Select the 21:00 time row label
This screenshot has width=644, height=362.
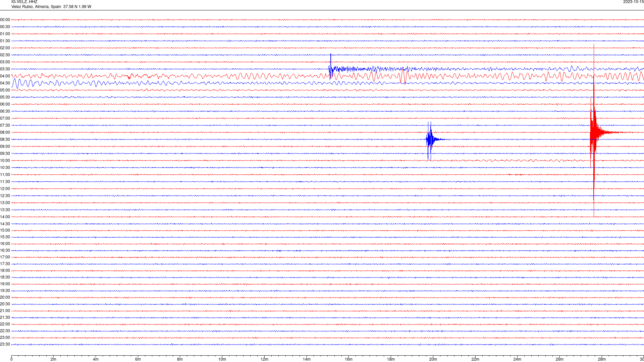tap(5, 311)
